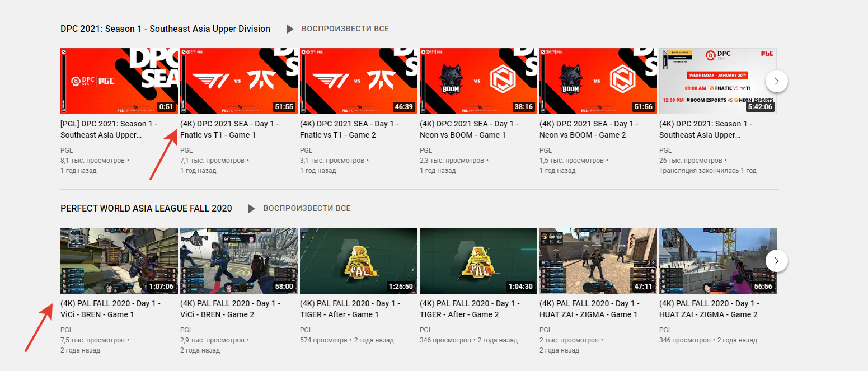This screenshot has width=868, height=371.
Task: Open title 'Neon vs BOOM - Game 1'
Action: [469, 129]
